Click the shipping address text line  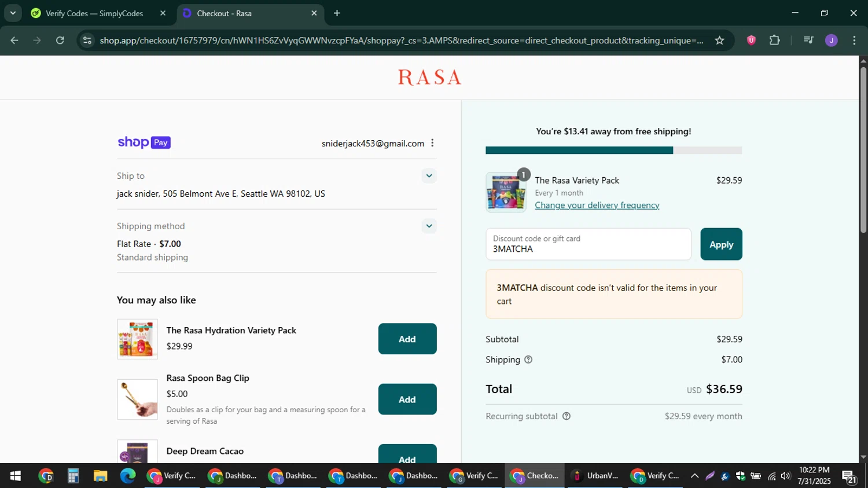221,194
